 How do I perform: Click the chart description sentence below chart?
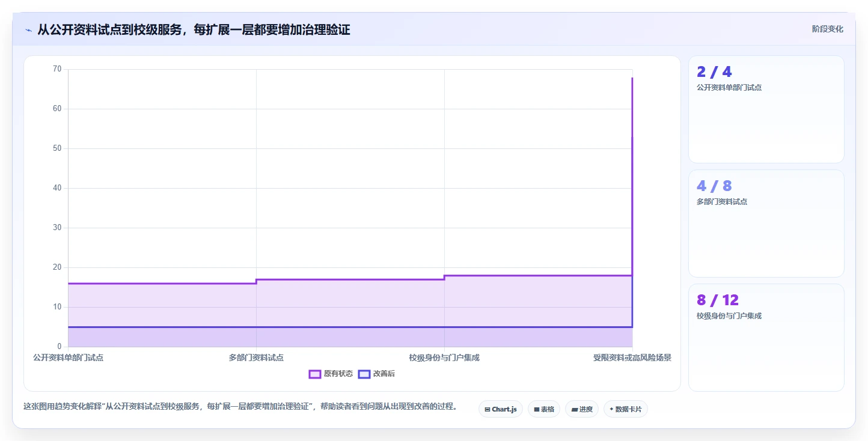[240, 407]
